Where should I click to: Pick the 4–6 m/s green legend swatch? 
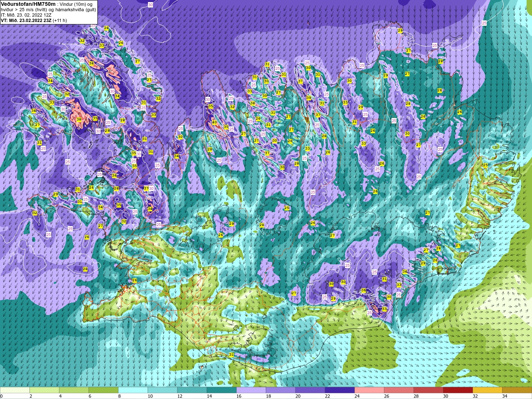tap(74, 390)
